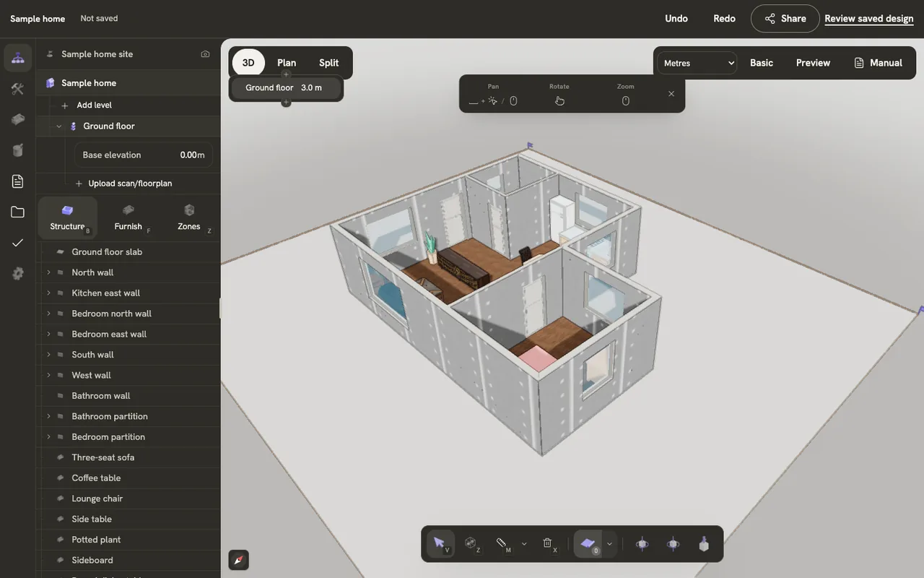Open the Structure tab
This screenshot has height=578, width=924.
point(68,217)
